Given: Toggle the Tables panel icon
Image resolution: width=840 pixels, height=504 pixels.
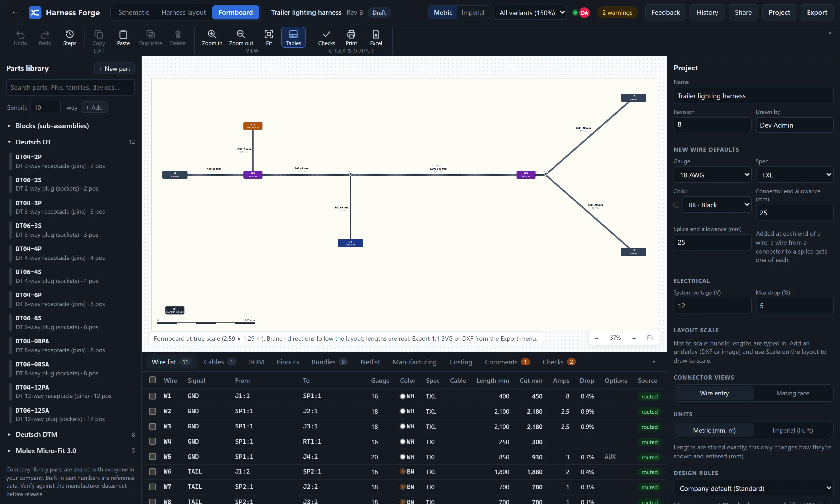Looking at the screenshot, I should pos(293,34).
